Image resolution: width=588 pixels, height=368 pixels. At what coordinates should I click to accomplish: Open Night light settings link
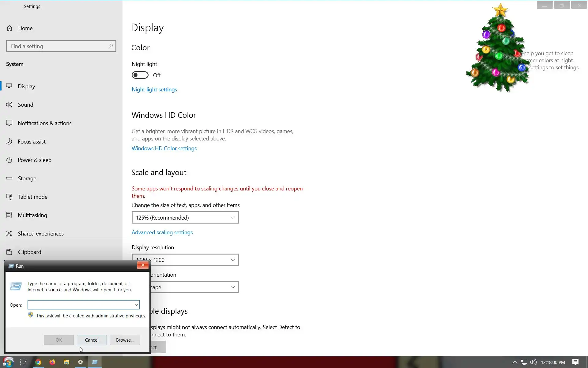[x=154, y=90]
